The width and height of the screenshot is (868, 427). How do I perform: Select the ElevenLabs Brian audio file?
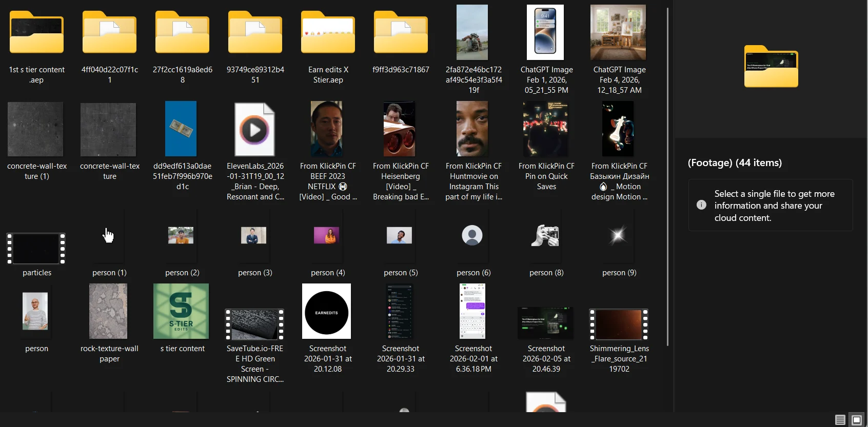click(255, 129)
